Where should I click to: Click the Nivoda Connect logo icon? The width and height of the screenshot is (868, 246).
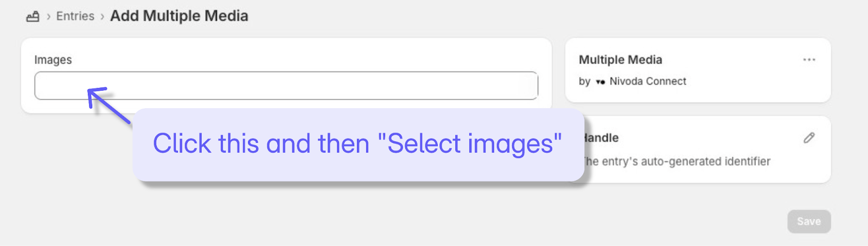[x=600, y=82]
